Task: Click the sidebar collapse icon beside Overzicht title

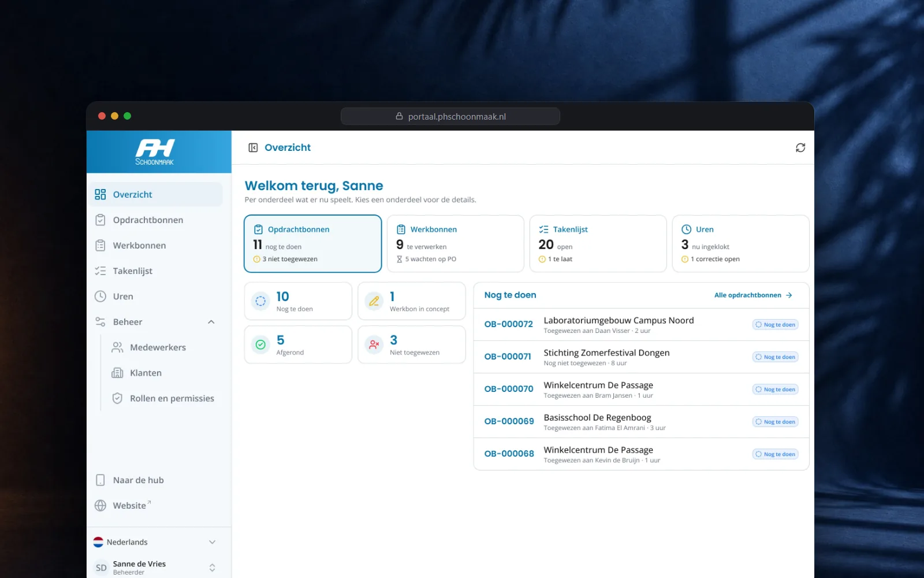Action: point(253,147)
